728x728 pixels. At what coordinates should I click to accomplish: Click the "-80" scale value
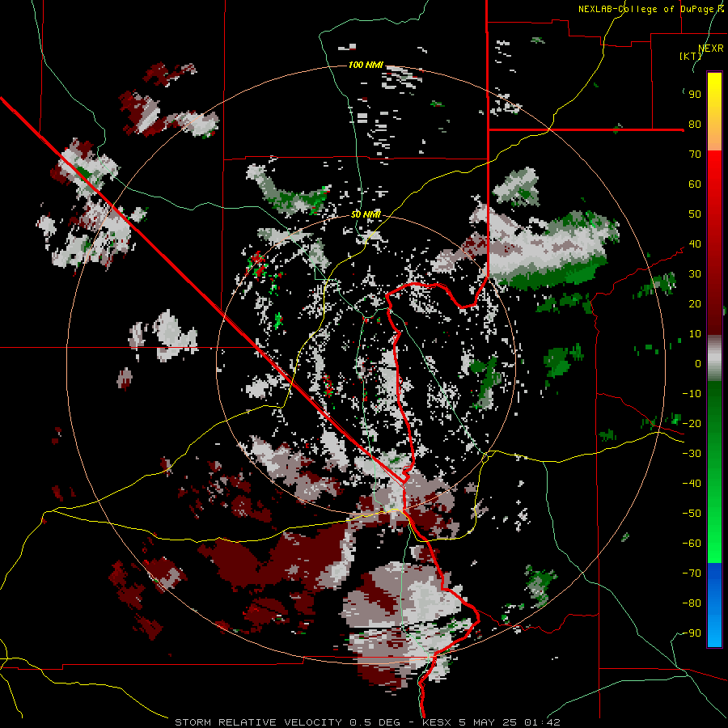coord(692,603)
